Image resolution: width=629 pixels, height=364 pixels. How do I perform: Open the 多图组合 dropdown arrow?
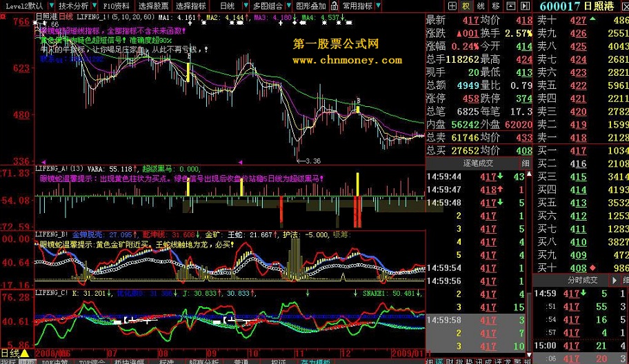tap(288, 6)
